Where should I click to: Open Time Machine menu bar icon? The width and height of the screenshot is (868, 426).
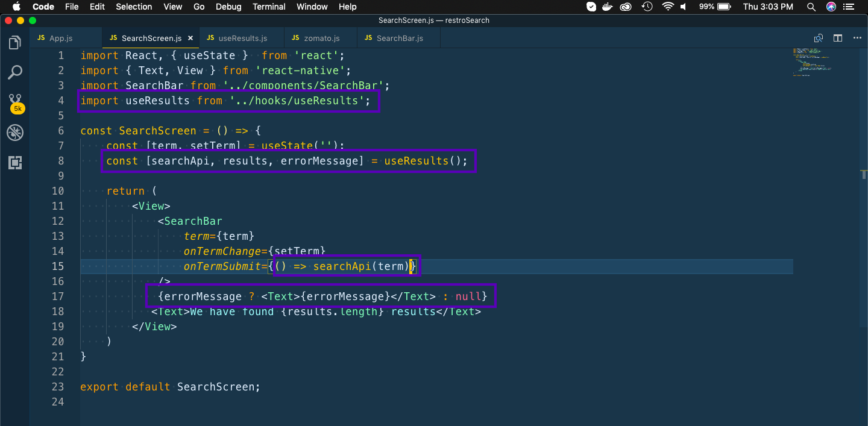click(x=647, y=7)
